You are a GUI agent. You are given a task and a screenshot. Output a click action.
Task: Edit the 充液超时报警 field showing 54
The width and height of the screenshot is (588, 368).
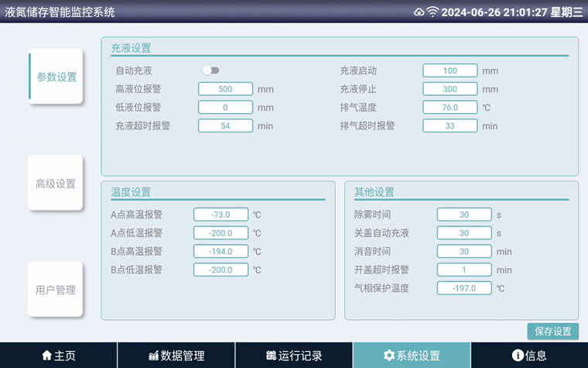pyautogui.click(x=225, y=126)
